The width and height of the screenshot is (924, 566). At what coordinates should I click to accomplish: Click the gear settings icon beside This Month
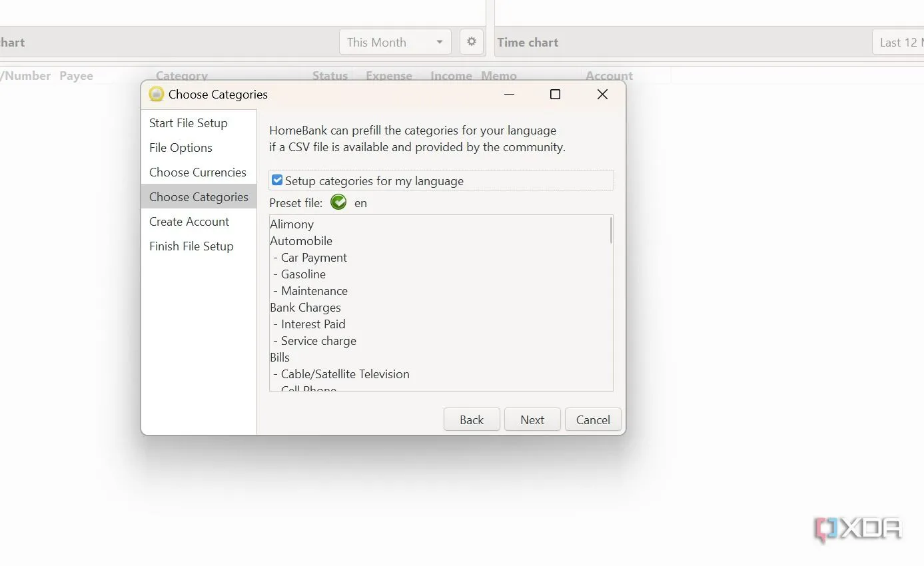click(472, 42)
